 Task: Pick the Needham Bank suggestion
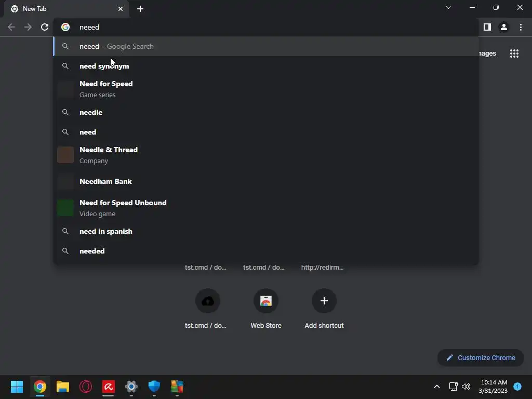coord(267,181)
